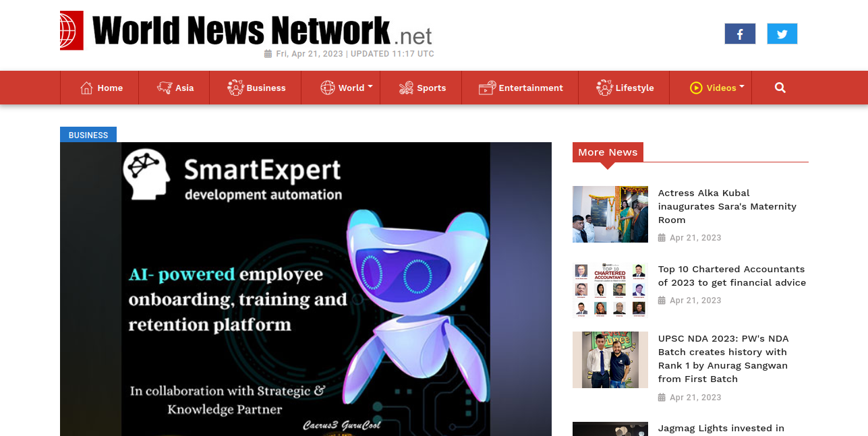
Task: Open the Twitter profile icon
Action: pyautogui.click(x=782, y=34)
